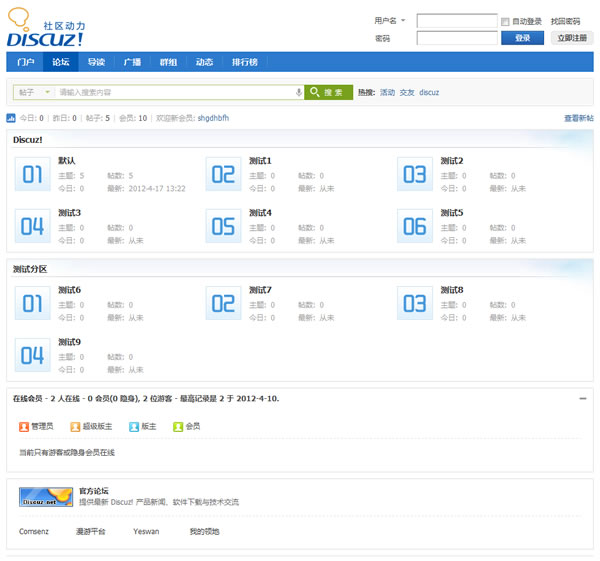Screen dimensions: 600x561
Task: Click the 漫游平台 footer link
Action: [x=91, y=532]
